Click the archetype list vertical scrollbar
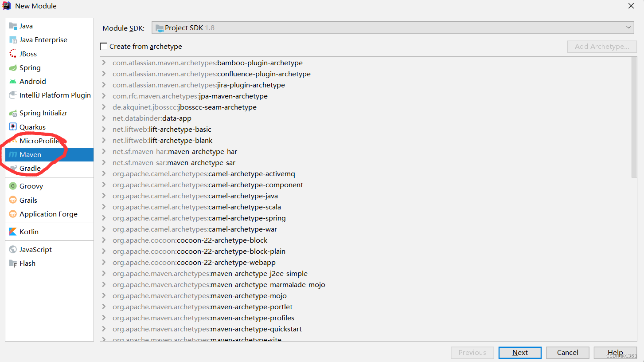Screen dimensions: 644x362 pos(633,118)
